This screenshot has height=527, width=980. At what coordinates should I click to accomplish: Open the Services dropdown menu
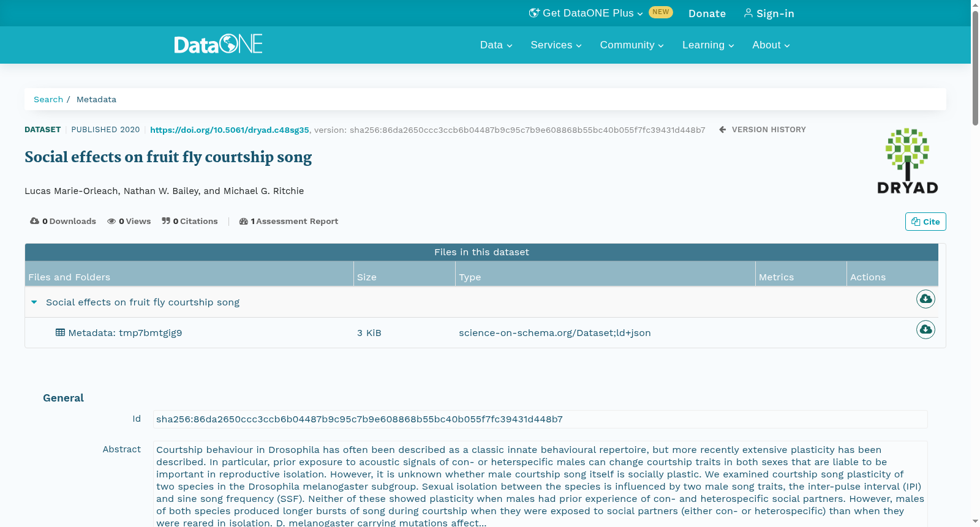click(556, 45)
